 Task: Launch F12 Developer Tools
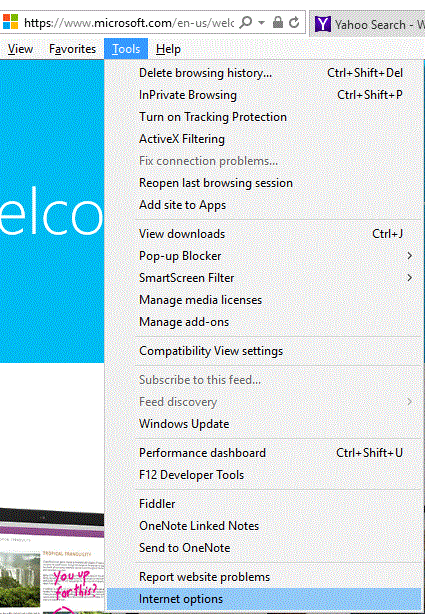(264, 475)
